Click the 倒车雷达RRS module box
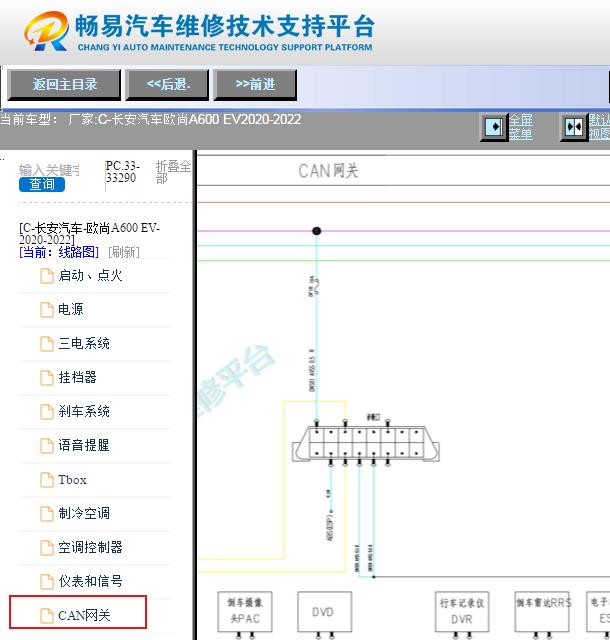Viewport: 610px width, 640px height. tap(543, 612)
